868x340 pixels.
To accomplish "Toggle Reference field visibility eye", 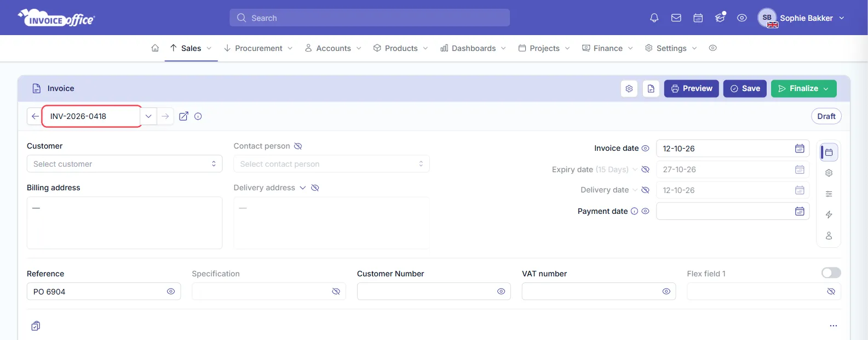I will click(x=171, y=292).
